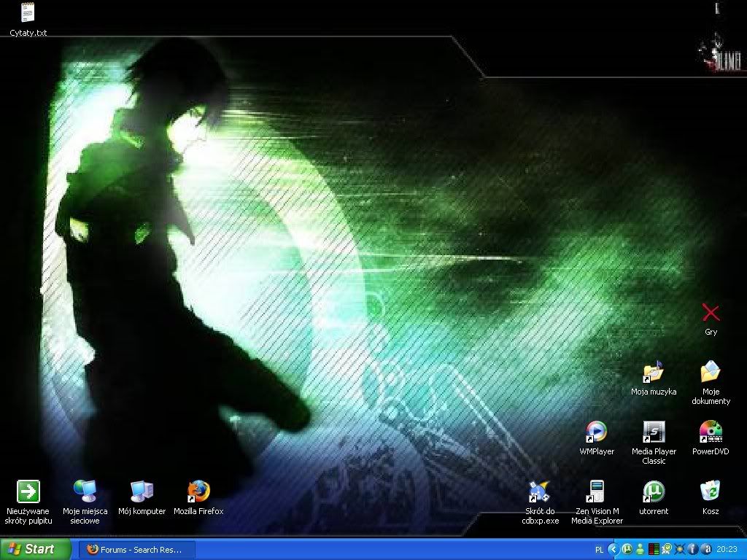Click the Start button
This screenshot has height=560, width=747.
click(x=35, y=549)
